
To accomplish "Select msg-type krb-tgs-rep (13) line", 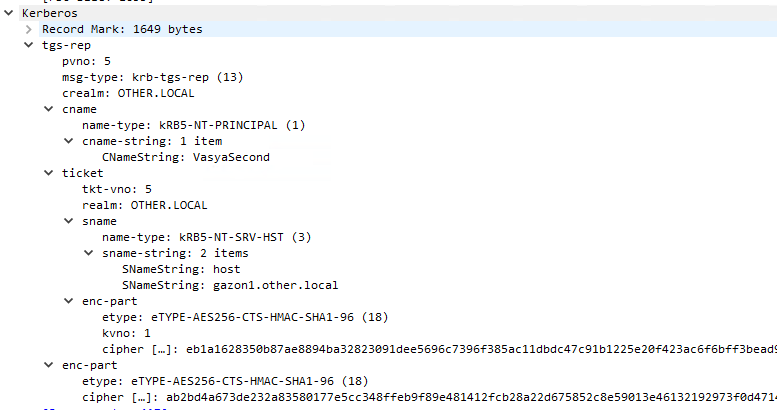I will click(153, 77).
